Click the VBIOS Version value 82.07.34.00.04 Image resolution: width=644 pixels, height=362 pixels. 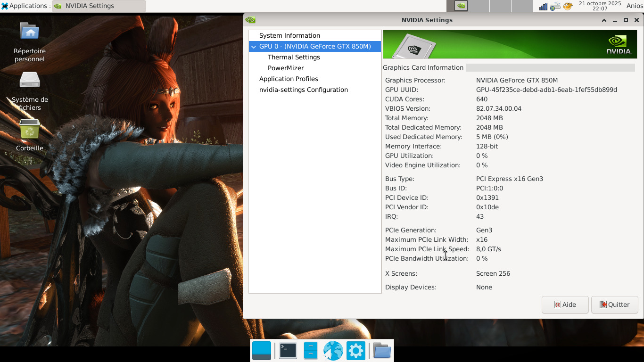(x=499, y=108)
